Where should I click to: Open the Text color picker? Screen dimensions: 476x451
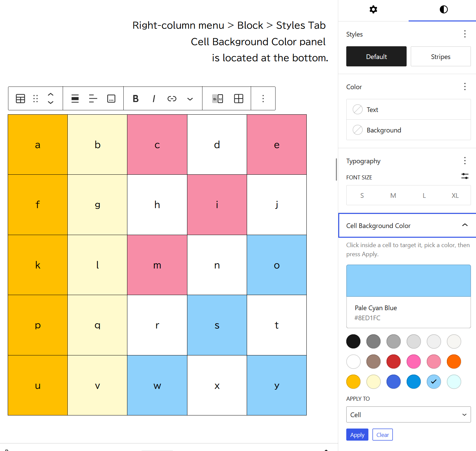(408, 109)
